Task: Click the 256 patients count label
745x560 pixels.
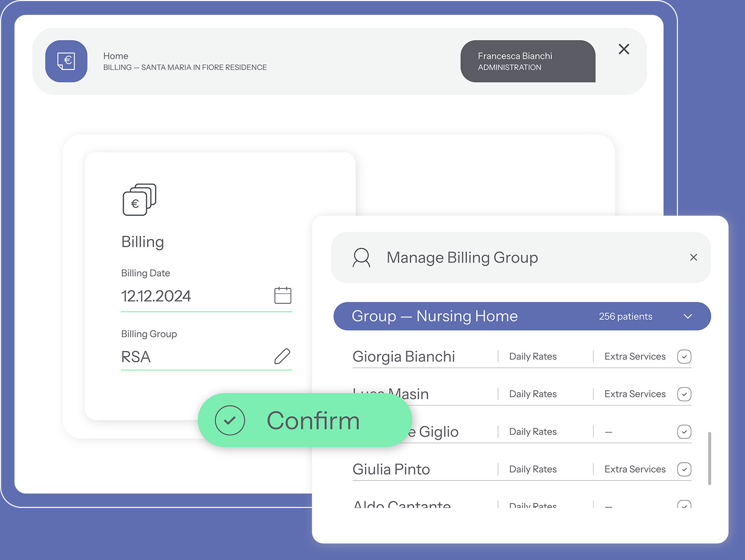Action: click(x=625, y=316)
